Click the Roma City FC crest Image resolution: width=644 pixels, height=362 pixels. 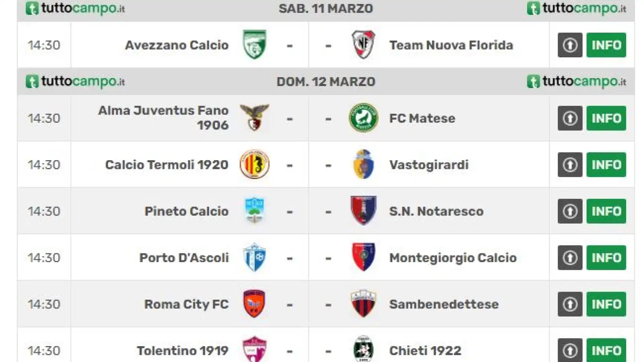(254, 304)
